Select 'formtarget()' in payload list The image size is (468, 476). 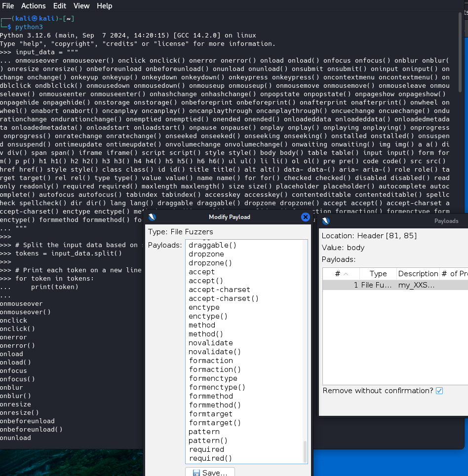click(x=215, y=423)
